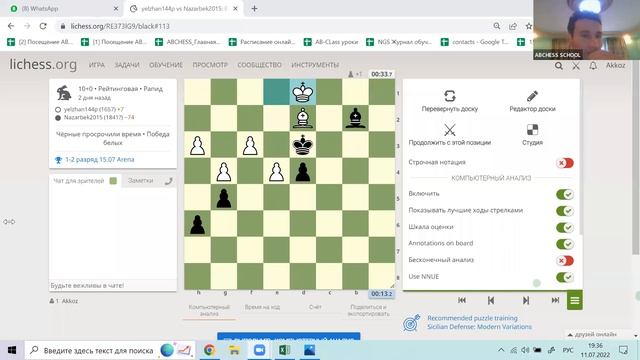The image size is (640, 360).
Task: Jump to last move
Action: point(555,300)
